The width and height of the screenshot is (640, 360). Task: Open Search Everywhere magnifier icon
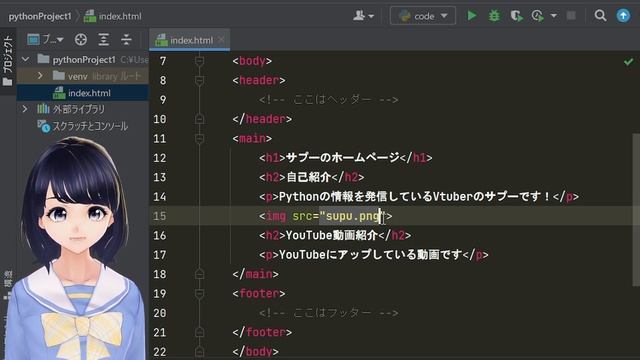click(600, 16)
